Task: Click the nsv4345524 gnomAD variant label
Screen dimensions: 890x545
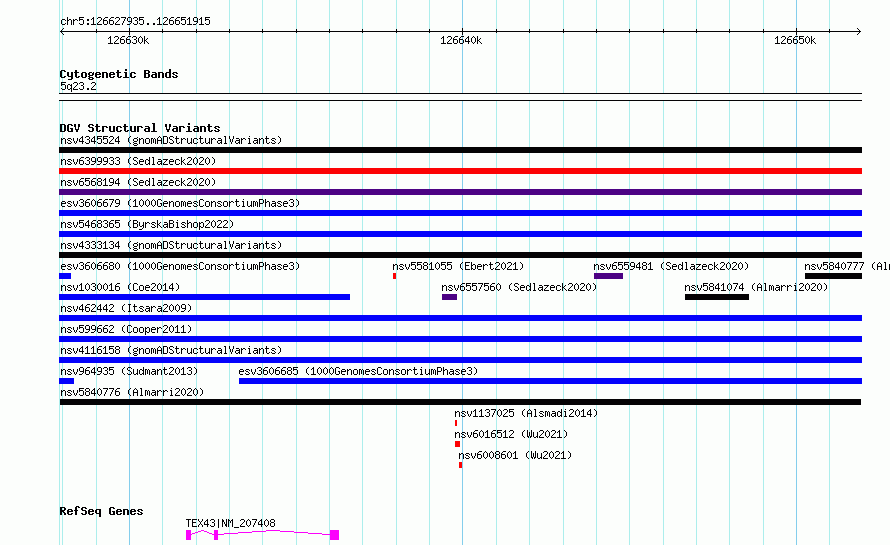Action: [171, 140]
